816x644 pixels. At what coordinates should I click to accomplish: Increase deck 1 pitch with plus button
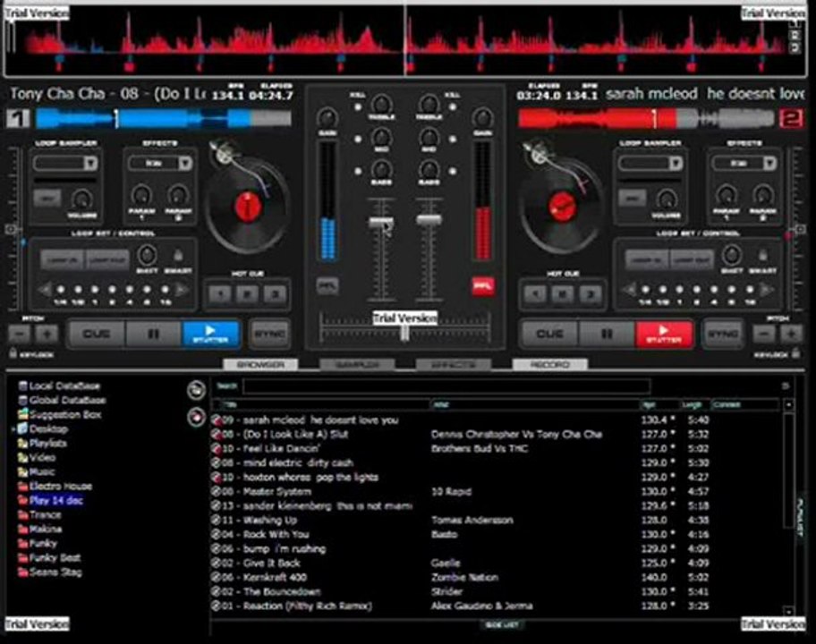click(47, 334)
